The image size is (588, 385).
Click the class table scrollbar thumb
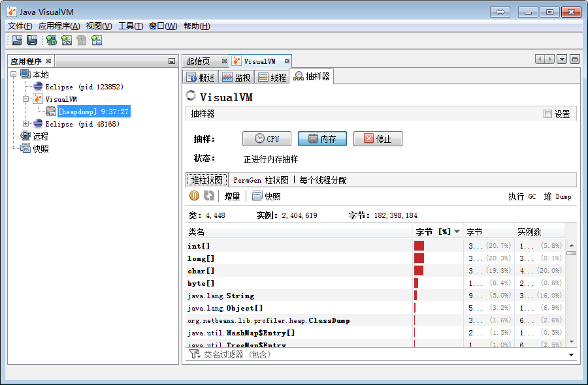click(572, 253)
